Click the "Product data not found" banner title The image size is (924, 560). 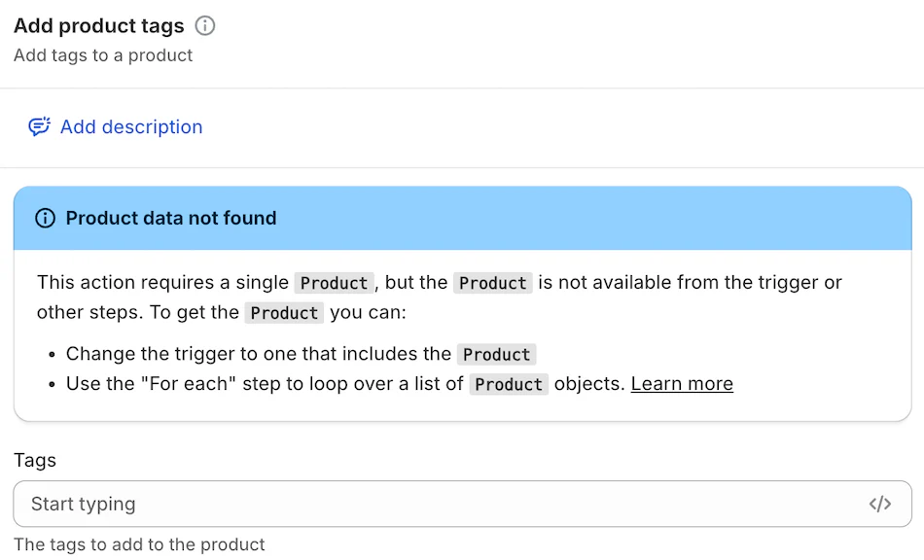[171, 218]
